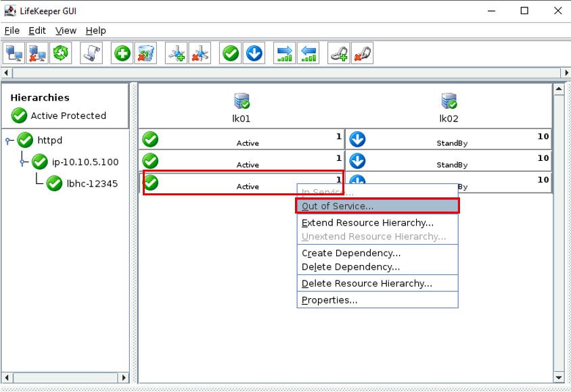This screenshot has height=392, width=571.
Task: Click the LifeKeeper GUI title bar app icon
Action: point(10,11)
